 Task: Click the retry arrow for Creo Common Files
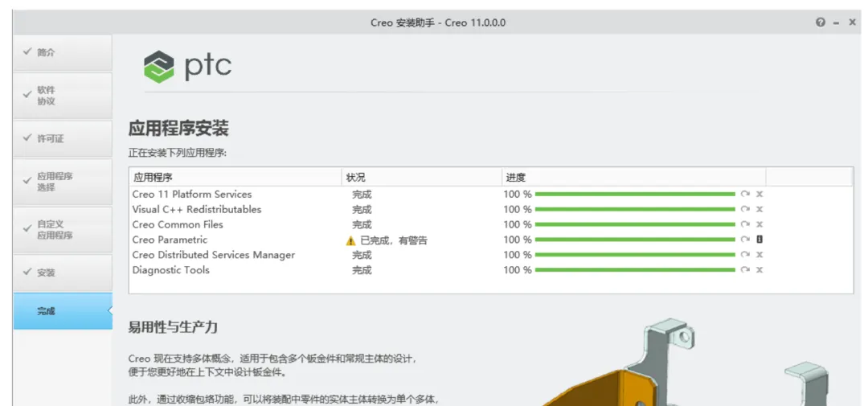[745, 224]
